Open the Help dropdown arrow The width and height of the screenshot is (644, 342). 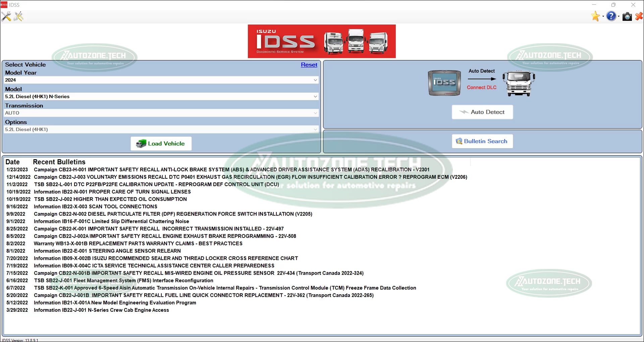click(619, 16)
